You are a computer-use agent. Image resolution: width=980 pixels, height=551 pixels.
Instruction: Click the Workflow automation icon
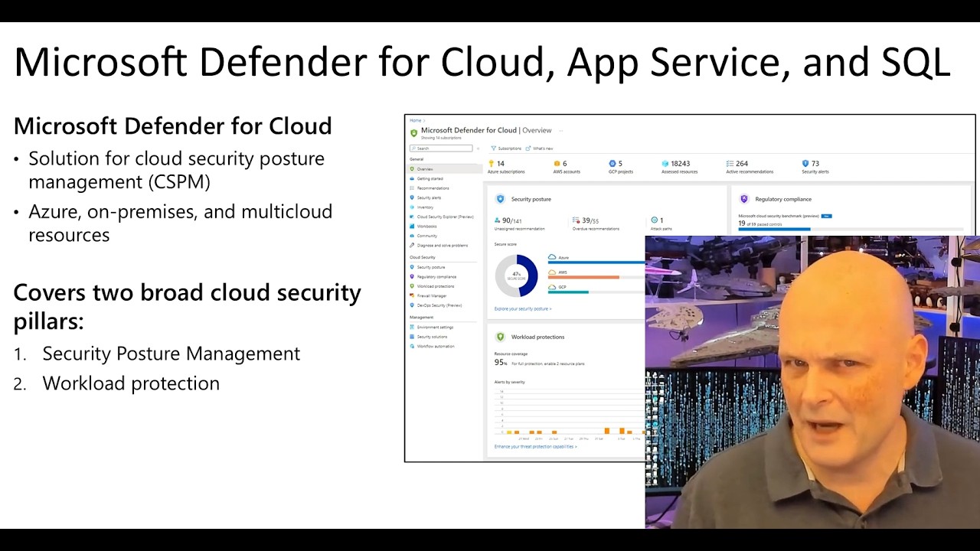pos(412,346)
